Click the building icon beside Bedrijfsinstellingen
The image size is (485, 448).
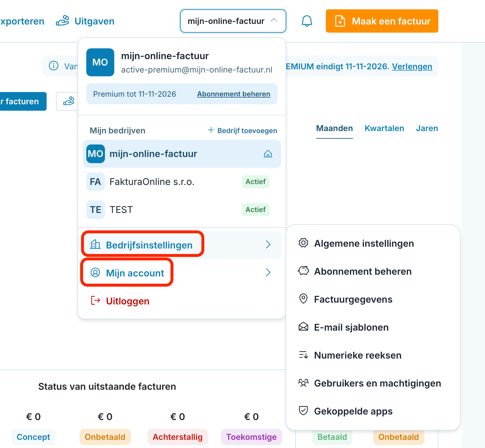(x=95, y=244)
